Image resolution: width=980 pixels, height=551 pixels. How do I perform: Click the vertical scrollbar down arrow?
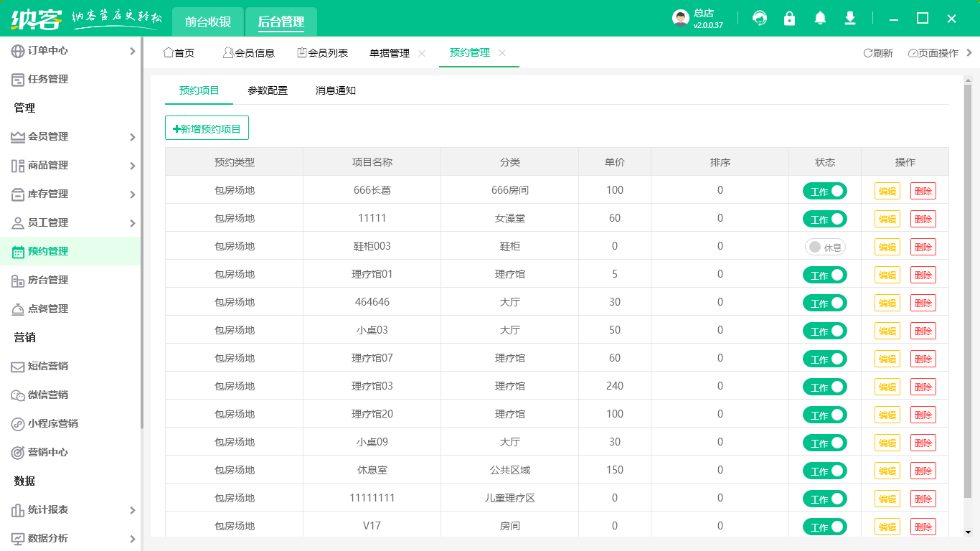968,532
